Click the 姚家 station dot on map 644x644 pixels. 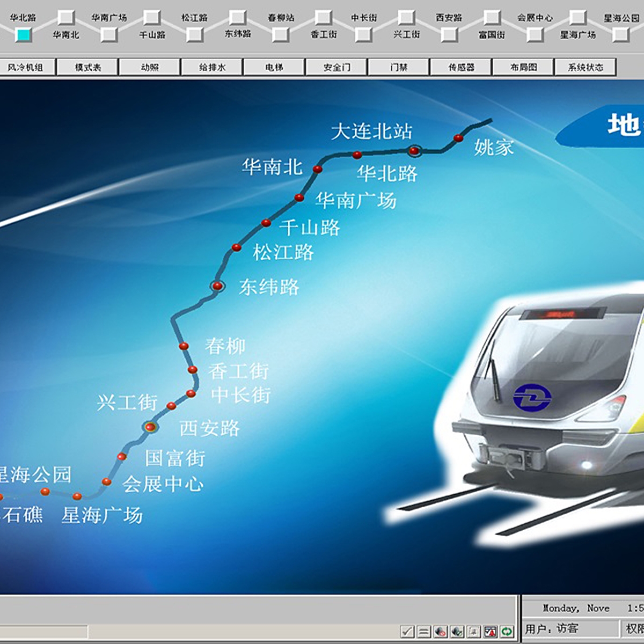[x=458, y=138]
